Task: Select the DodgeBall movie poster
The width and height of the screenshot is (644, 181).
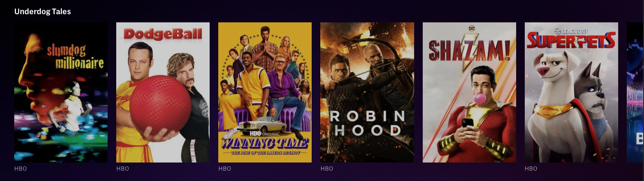Action: (x=163, y=92)
